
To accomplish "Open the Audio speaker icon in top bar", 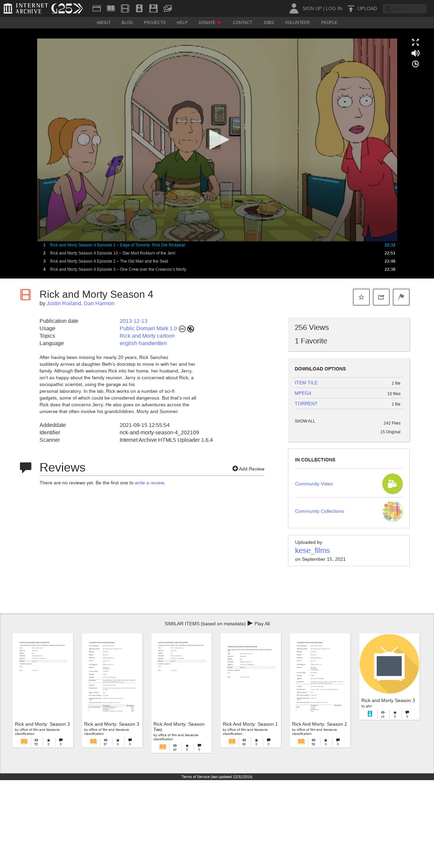I will (x=139, y=8).
